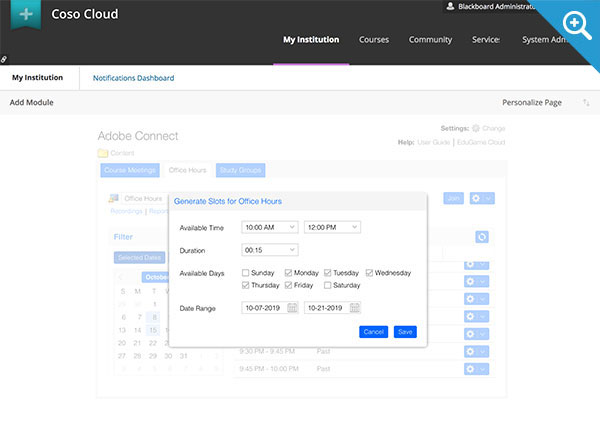Click the Add Module button
The height and width of the screenshot is (444, 600).
(32, 102)
